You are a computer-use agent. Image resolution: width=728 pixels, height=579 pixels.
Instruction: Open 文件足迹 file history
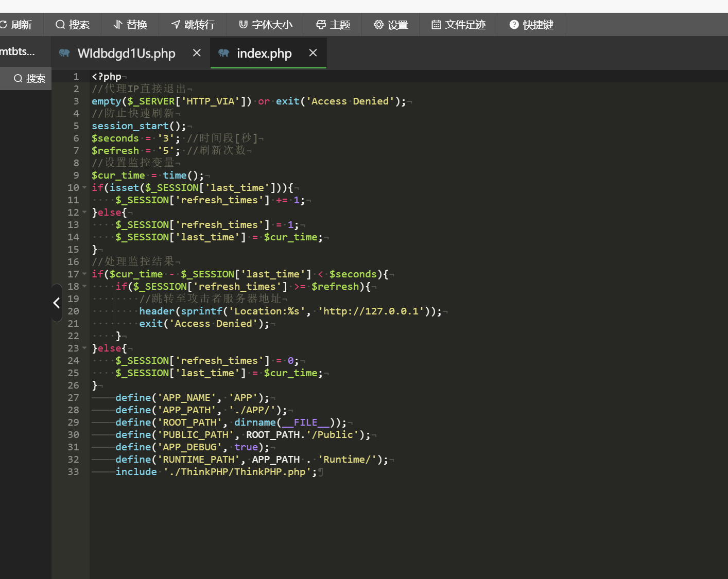458,25
